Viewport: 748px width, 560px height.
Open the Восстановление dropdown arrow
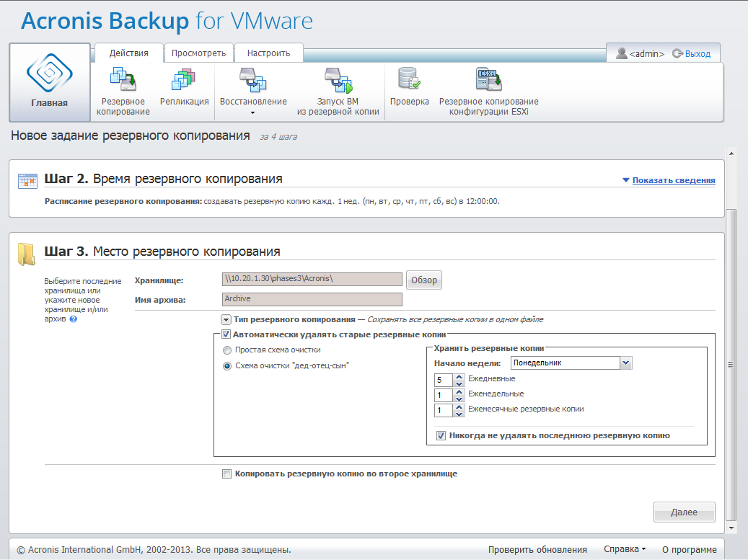(x=253, y=113)
